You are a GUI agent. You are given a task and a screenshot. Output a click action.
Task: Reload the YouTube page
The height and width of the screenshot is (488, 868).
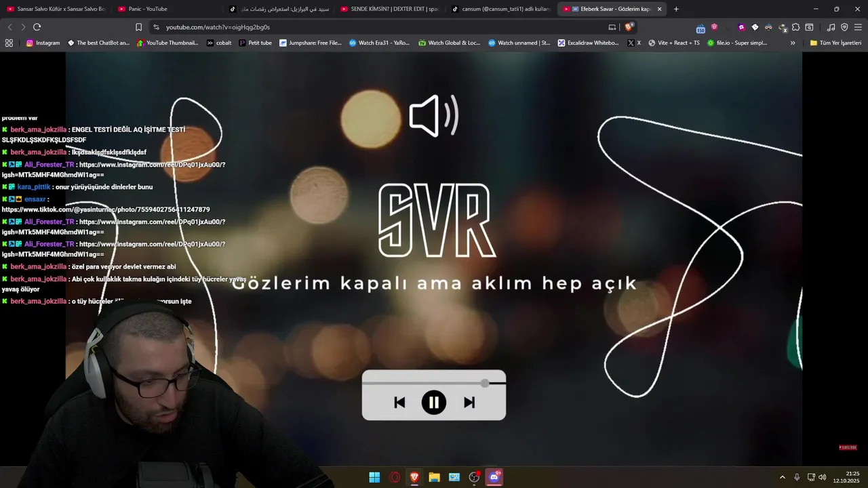(x=37, y=27)
